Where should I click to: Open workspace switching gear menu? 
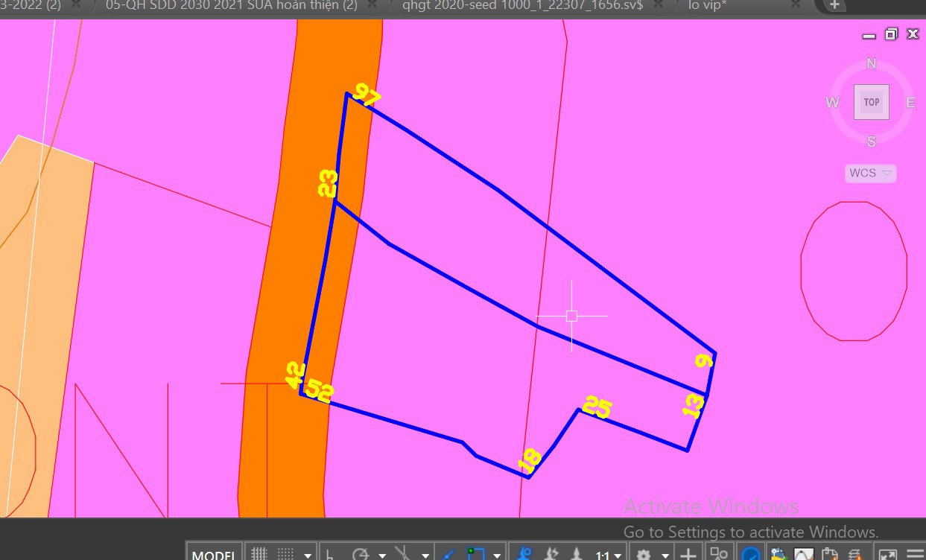point(644,555)
